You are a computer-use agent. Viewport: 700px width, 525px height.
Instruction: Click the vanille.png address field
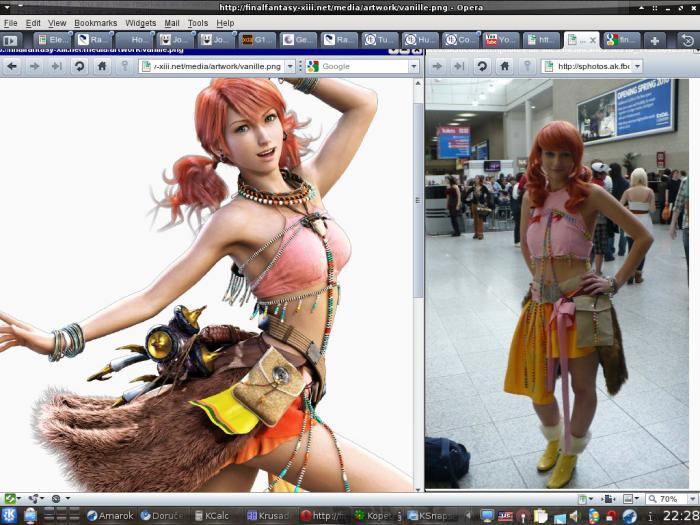tap(217, 67)
